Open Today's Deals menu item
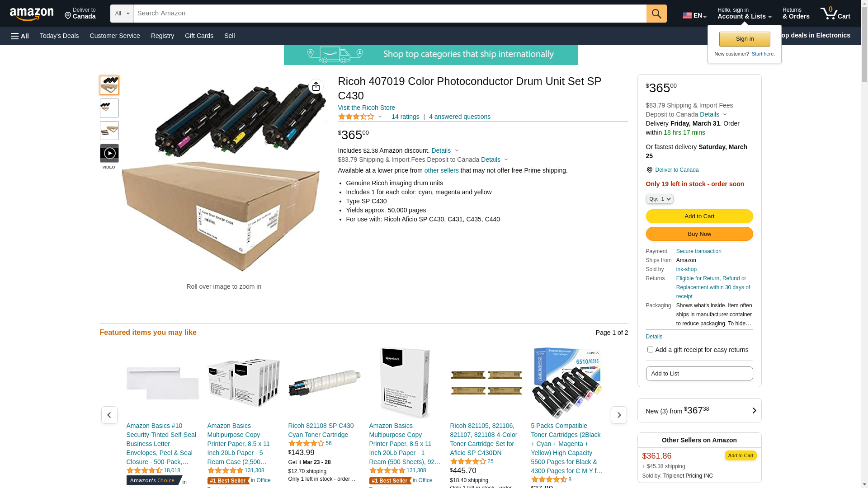The height and width of the screenshot is (488, 868). 59,36
